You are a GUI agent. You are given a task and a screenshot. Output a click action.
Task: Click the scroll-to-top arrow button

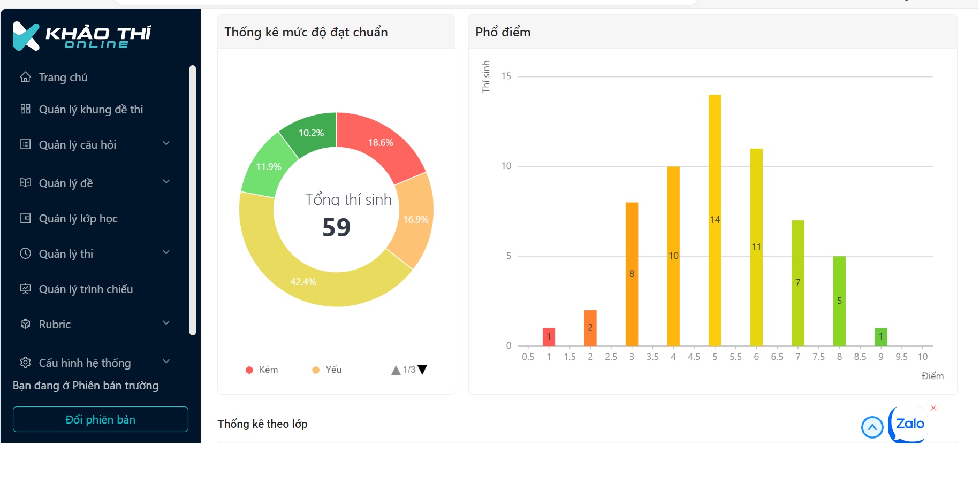pyautogui.click(x=872, y=427)
